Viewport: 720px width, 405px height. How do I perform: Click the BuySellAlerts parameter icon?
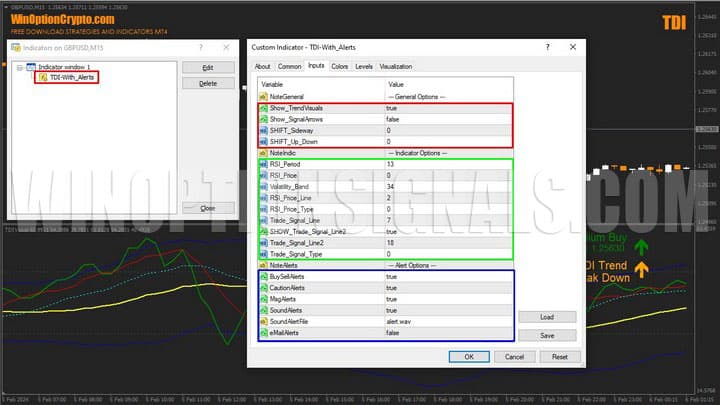click(x=263, y=275)
